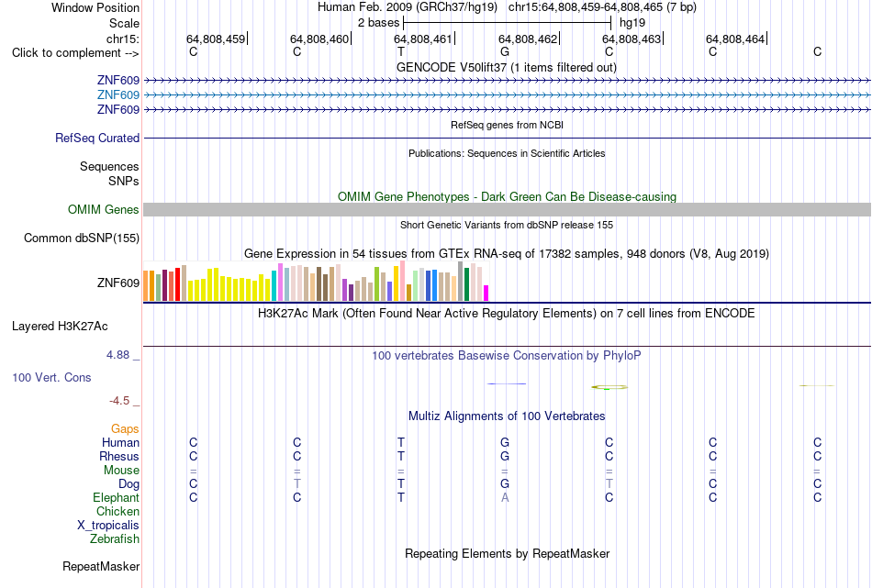The image size is (872, 588).
Task: Click the window position text chr15:64,808,459-64,808,465
Action: (587, 7)
